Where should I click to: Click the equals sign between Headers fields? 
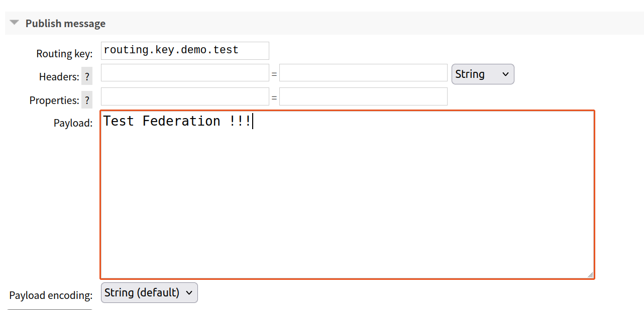(274, 74)
